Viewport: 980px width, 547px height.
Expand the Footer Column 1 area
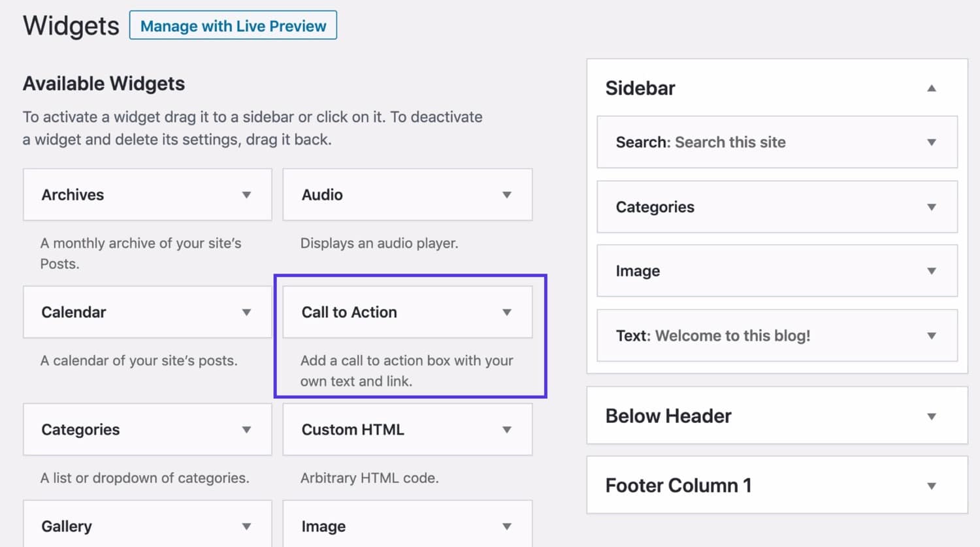click(x=932, y=486)
